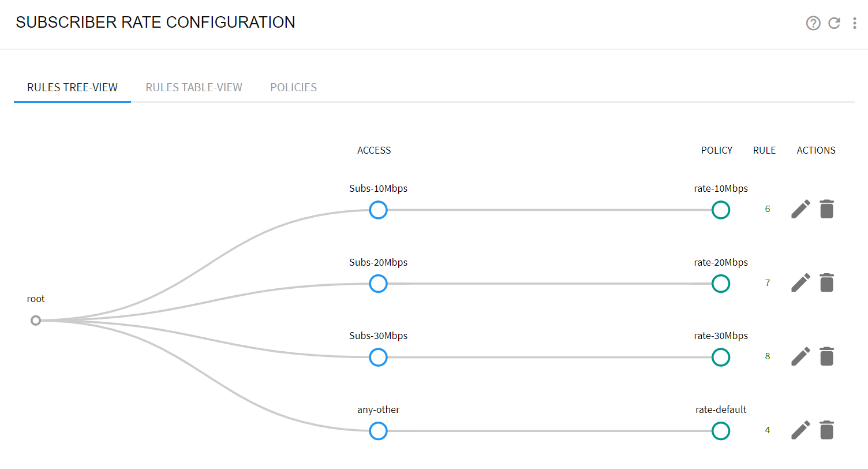Select the any-other access node
Image resolution: width=868 pixels, height=469 pixels.
378,431
